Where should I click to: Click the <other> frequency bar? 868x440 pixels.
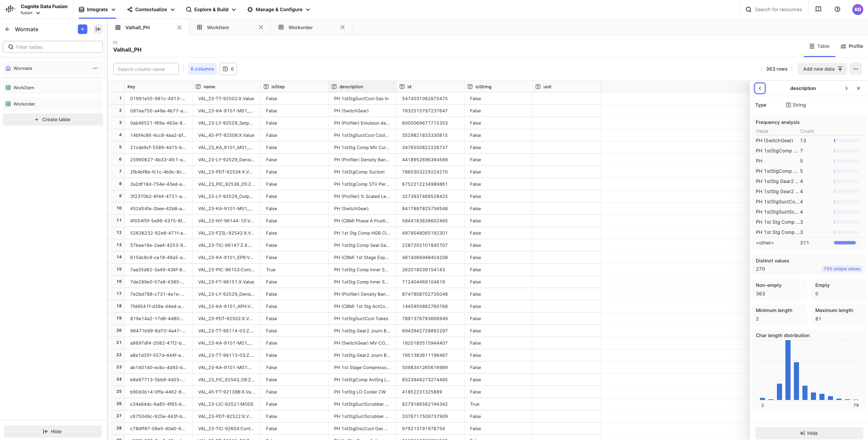(847, 243)
